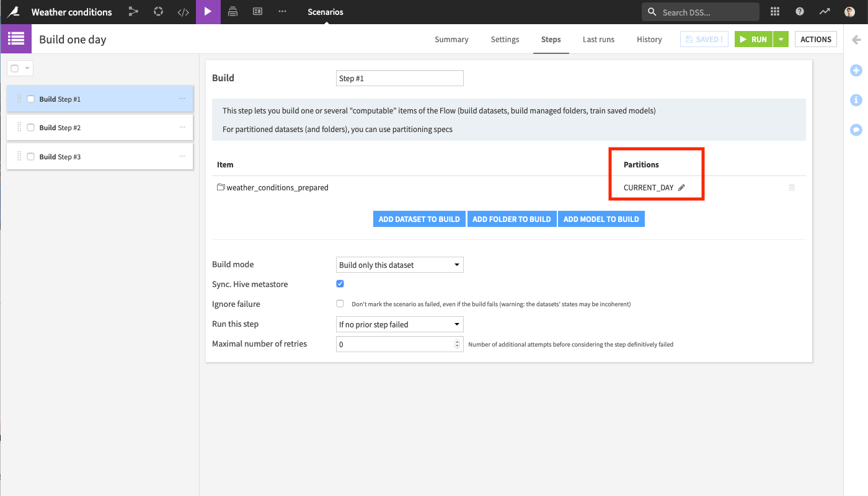
Task: Open the dashboards icon in top bar
Action: click(257, 12)
